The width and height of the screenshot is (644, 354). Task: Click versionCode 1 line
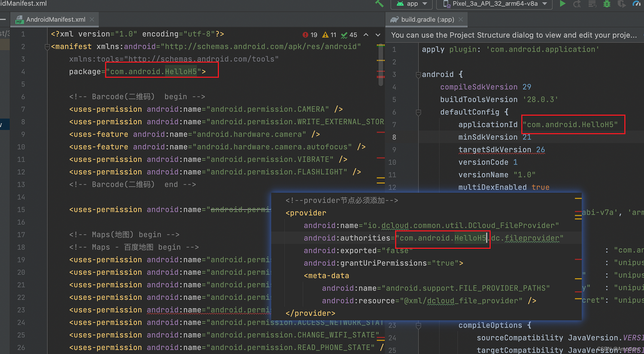tap(488, 162)
